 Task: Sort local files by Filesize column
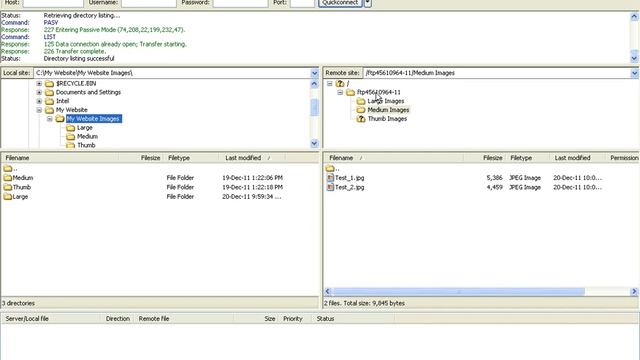[x=141, y=158]
